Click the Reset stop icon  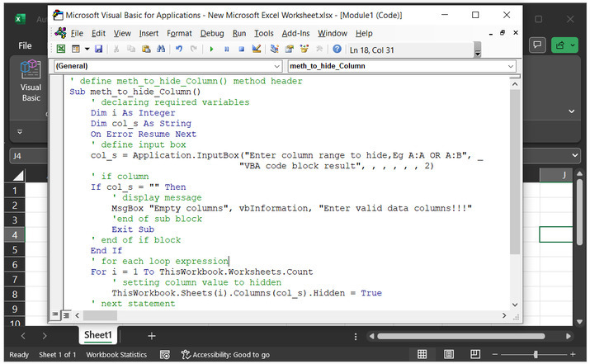point(241,49)
